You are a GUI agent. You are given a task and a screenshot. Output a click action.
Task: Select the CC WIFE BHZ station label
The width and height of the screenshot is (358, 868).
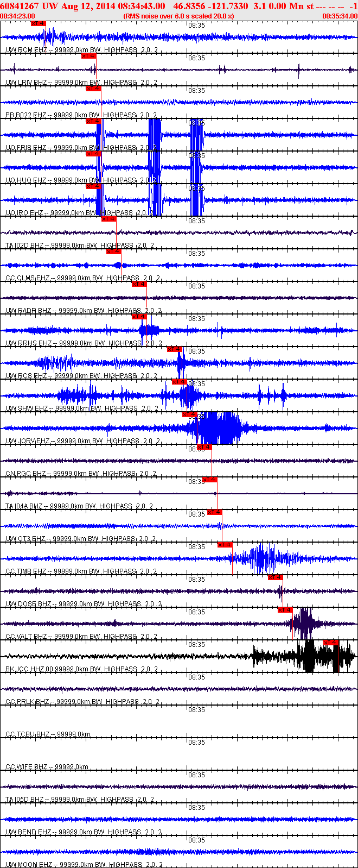tap(47, 767)
